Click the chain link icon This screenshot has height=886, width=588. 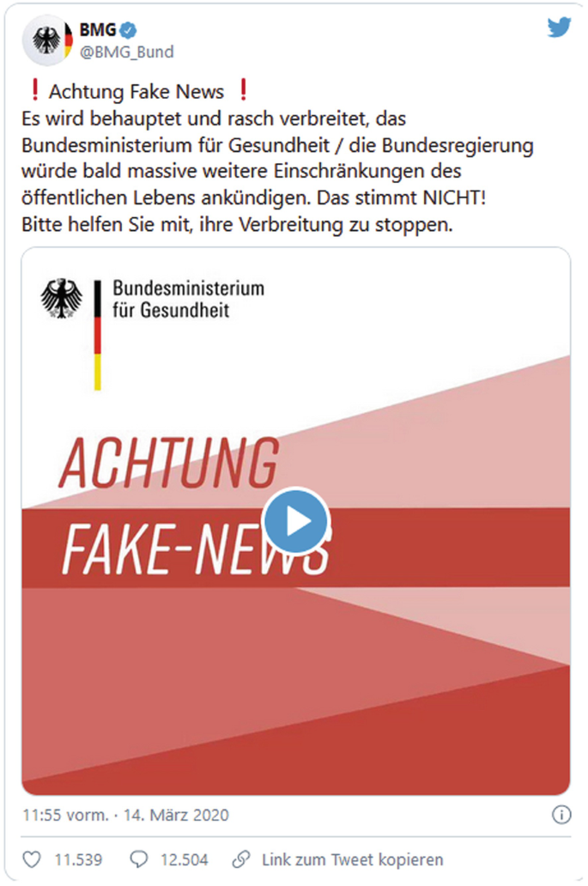(x=241, y=859)
